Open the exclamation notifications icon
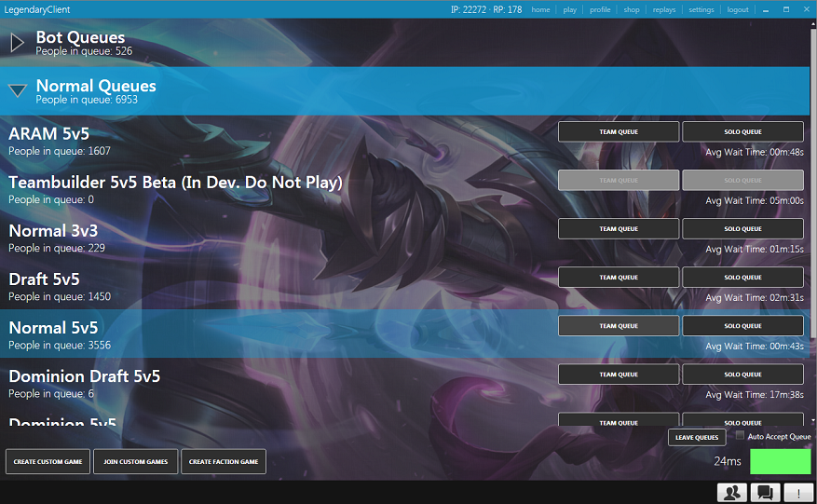This screenshot has height=504, width=817. coord(798,492)
